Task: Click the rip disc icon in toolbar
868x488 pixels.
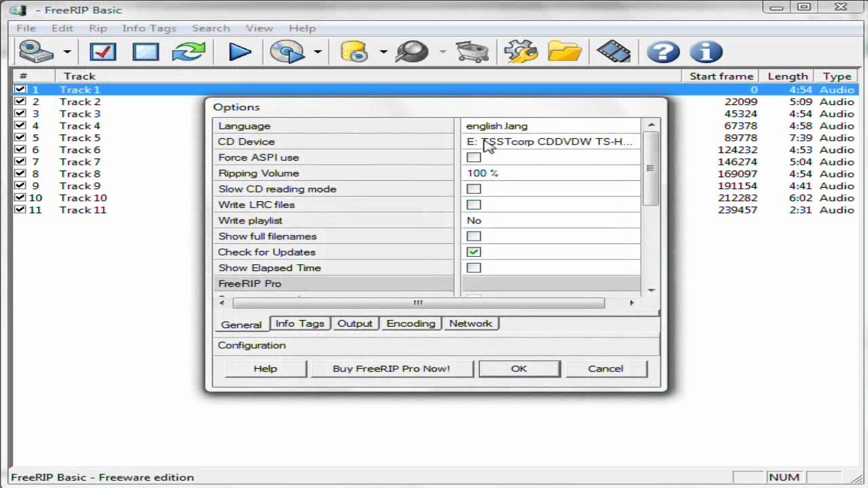Action: [288, 52]
